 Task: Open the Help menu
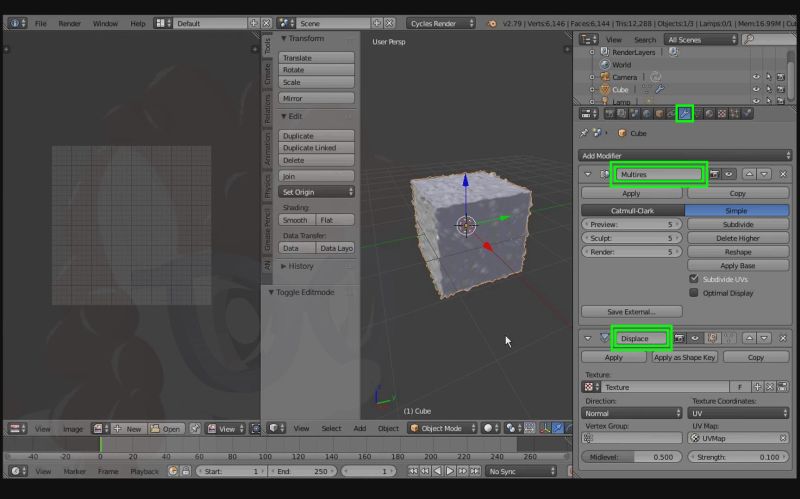pyautogui.click(x=137, y=23)
